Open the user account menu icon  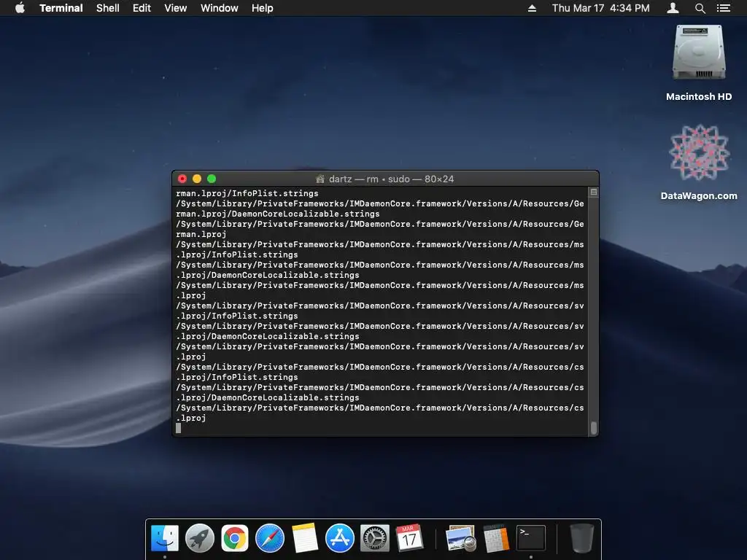tap(673, 8)
